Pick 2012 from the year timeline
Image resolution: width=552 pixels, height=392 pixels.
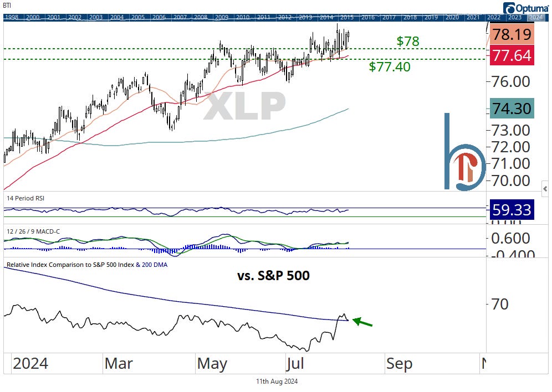click(x=285, y=17)
